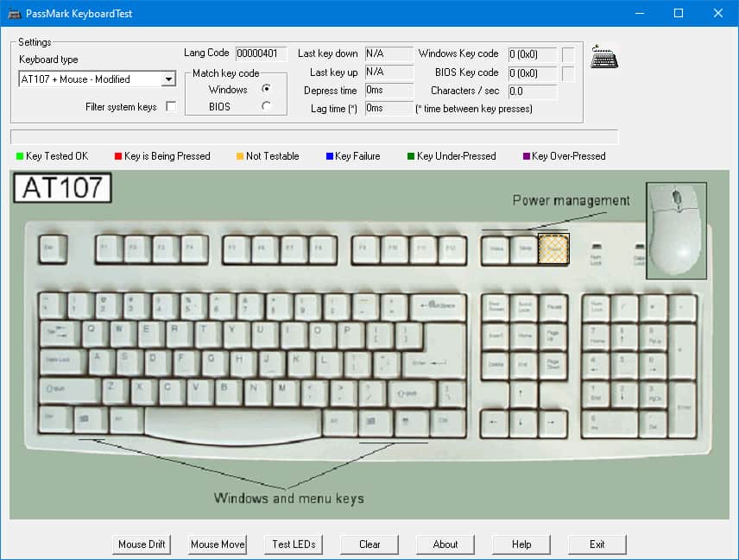Image resolution: width=739 pixels, height=560 pixels.
Task: Click the right Ctrl key on the keyboard
Action: pyautogui.click(x=447, y=422)
